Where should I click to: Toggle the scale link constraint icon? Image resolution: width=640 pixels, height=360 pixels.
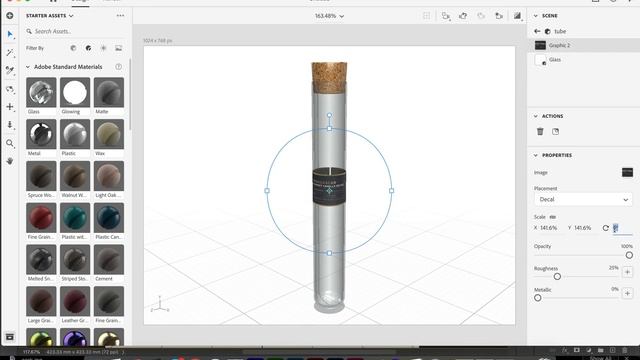553,217
